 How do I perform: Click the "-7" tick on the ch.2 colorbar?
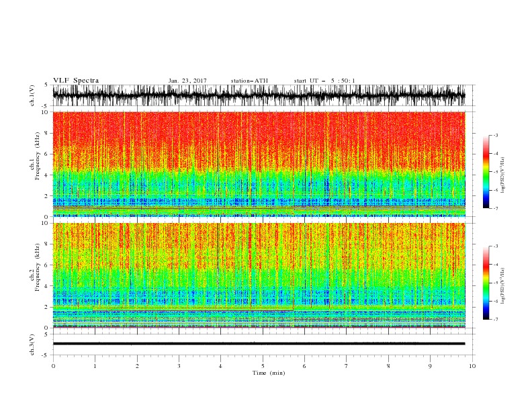pyautogui.click(x=495, y=319)
